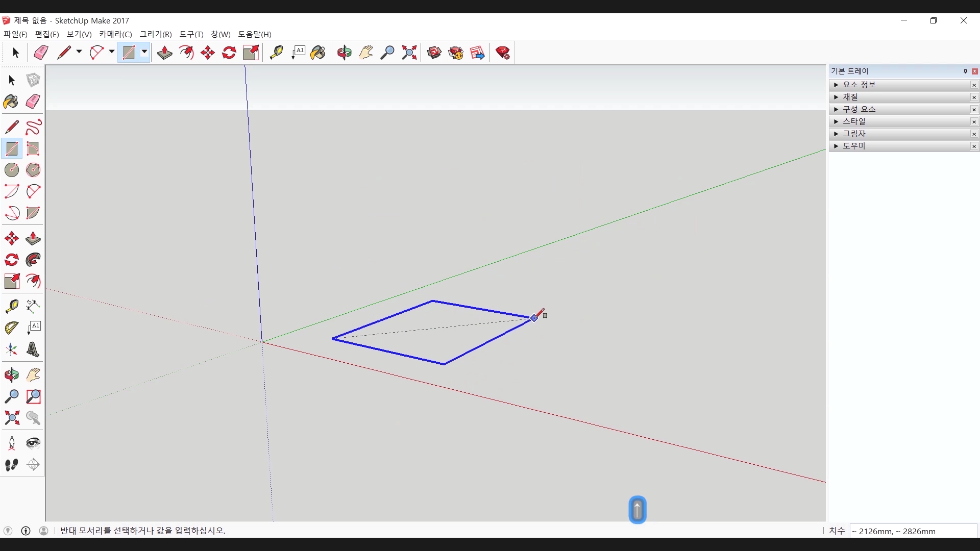This screenshot has width=980, height=551.
Task: Select the Follow Me tool
Action: 33,260
